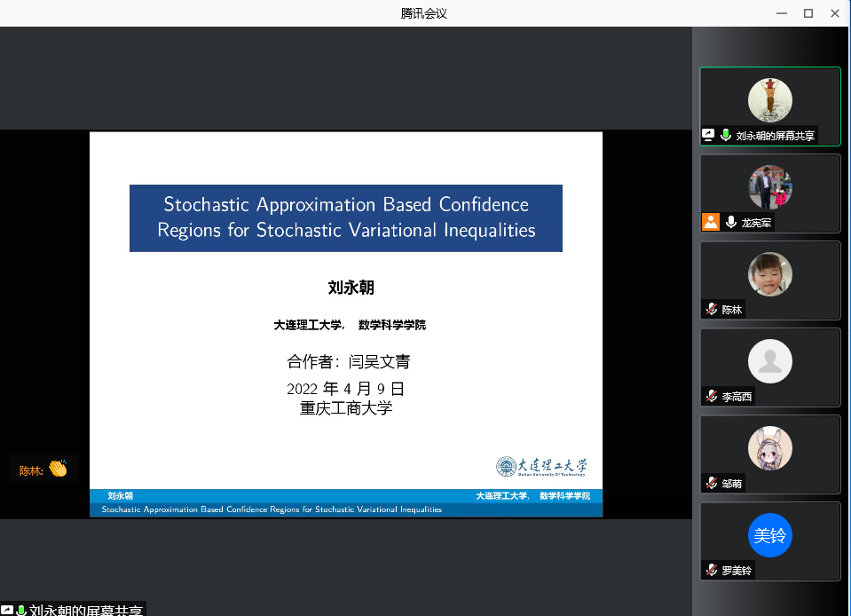Click the green microphone icon beside 刘永朝的屏幕共享
The image size is (851, 616).
725,136
